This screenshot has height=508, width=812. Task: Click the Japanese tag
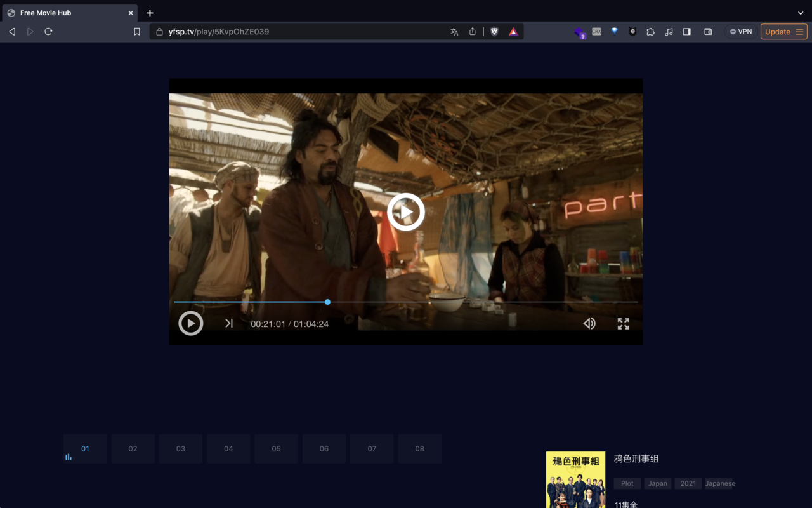tap(720, 483)
